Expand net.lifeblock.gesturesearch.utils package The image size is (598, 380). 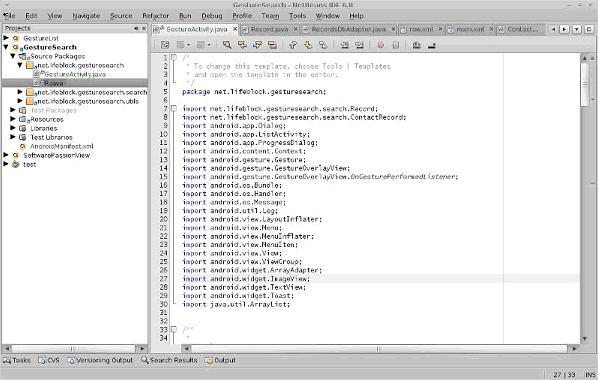(20, 101)
